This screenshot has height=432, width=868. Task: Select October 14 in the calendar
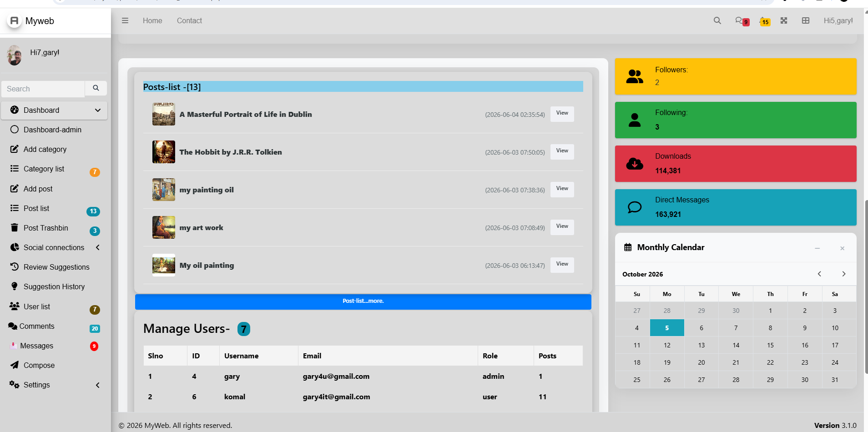(736, 345)
